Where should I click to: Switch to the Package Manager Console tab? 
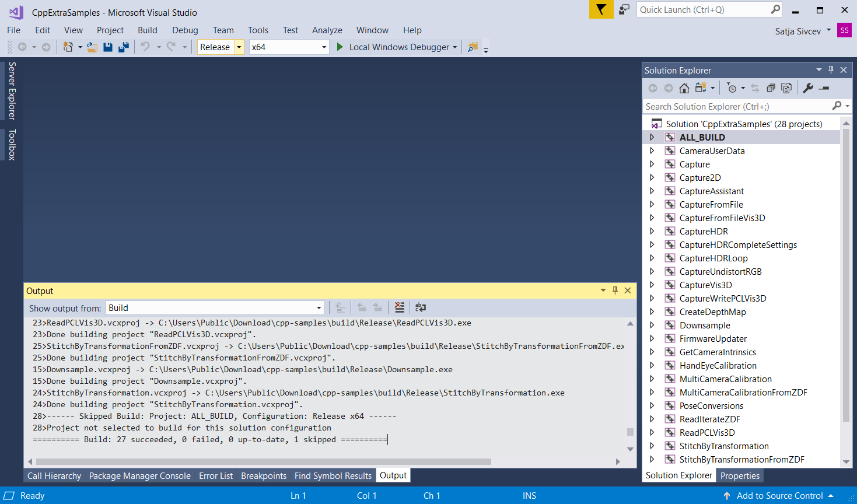[140, 475]
